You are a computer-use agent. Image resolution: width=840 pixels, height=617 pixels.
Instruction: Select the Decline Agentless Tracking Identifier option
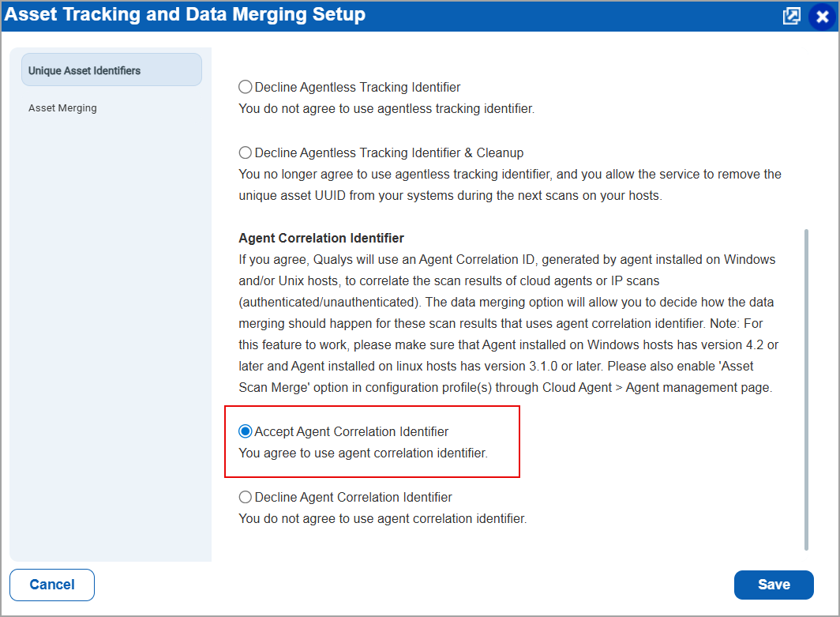coord(245,87)
